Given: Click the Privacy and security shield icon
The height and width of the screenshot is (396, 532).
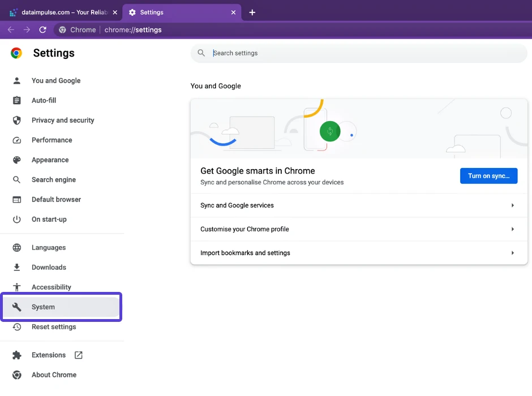Looking at the screenshot, I should click(16, 120).
